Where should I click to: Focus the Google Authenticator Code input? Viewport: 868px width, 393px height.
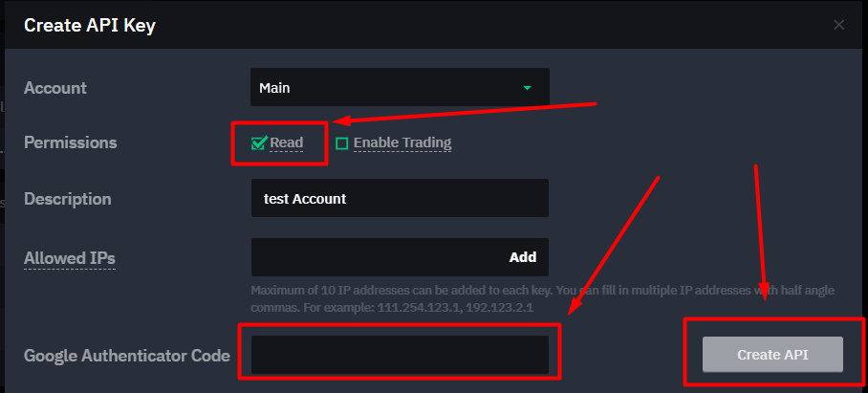(399, 355)
